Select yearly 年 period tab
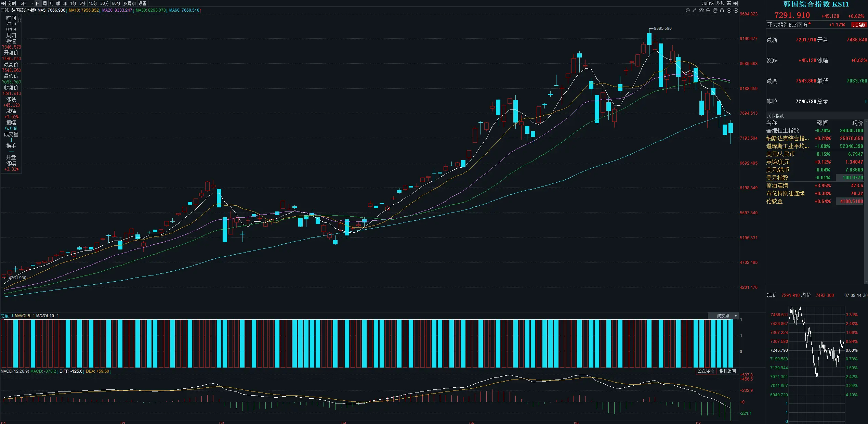Screen dimensions: 868x424 [65, 3]
